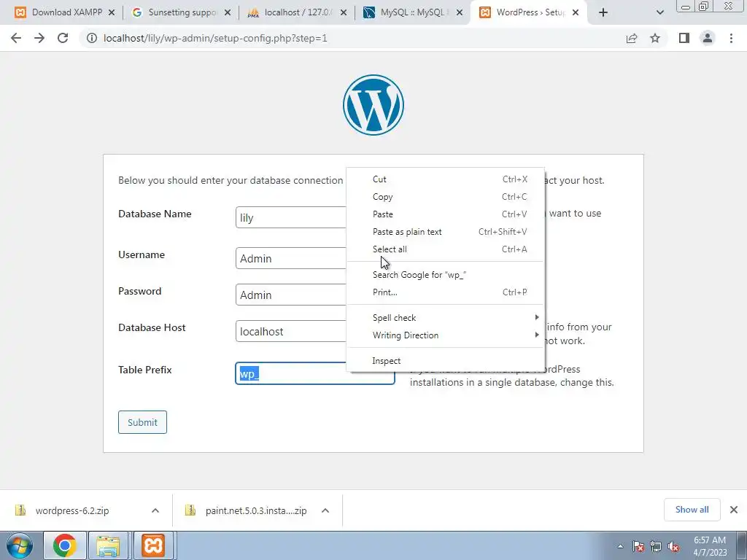Choose Cut from context menu
Viewport: 747px width, 560px height.
pos(445,179)
